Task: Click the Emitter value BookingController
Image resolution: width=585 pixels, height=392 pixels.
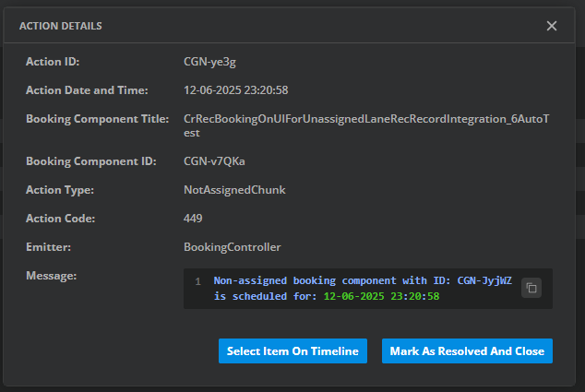Action: click(x=232, y=247)
